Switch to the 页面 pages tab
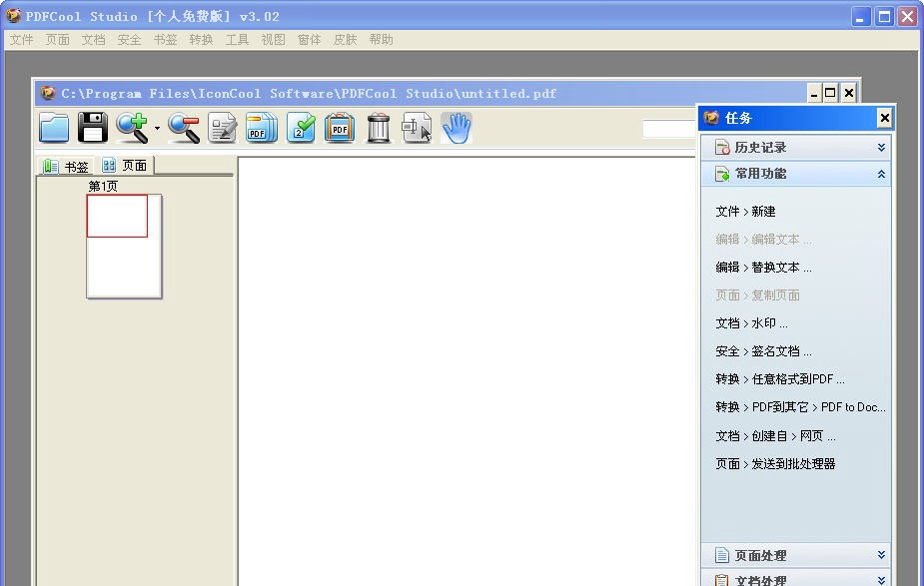Image resolution: width=924 pixels, height=586 pixels. [124, 166]
